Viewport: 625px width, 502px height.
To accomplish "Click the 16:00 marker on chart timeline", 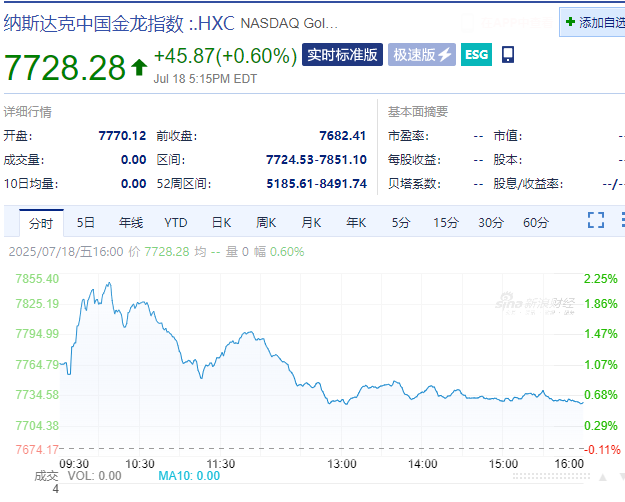I will coord(569,464).
